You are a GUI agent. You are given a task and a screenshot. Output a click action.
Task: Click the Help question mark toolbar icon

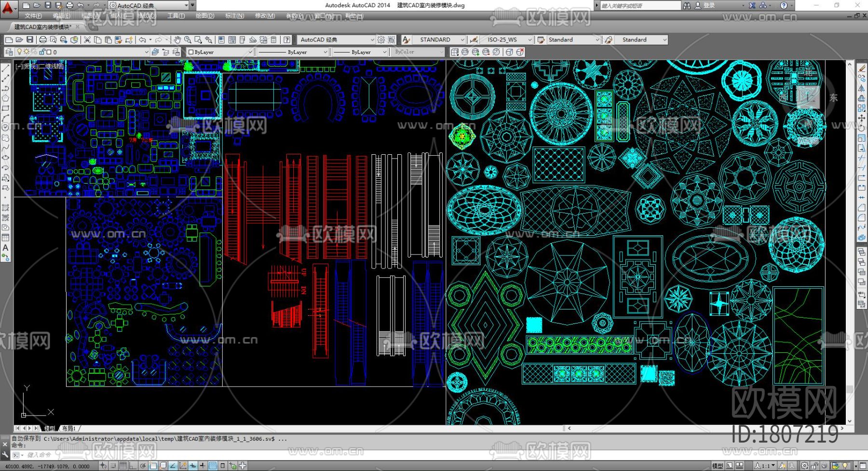tap(287, 40)
